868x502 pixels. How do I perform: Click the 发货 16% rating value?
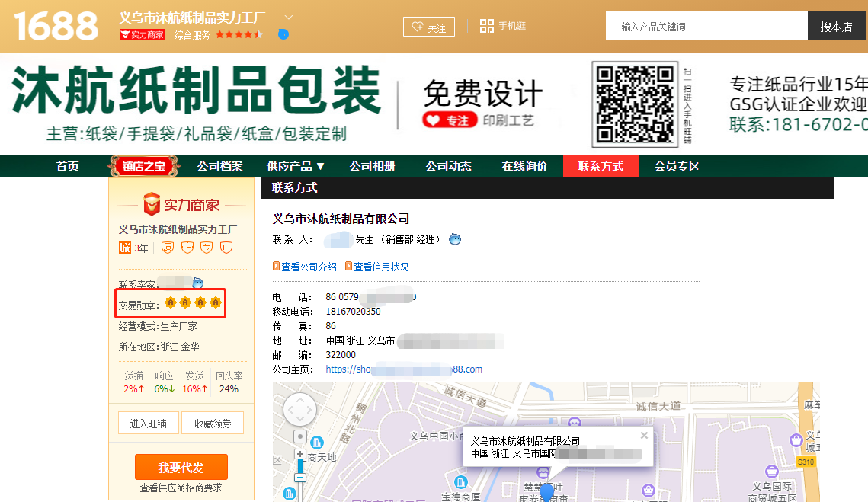click(195, 388)
